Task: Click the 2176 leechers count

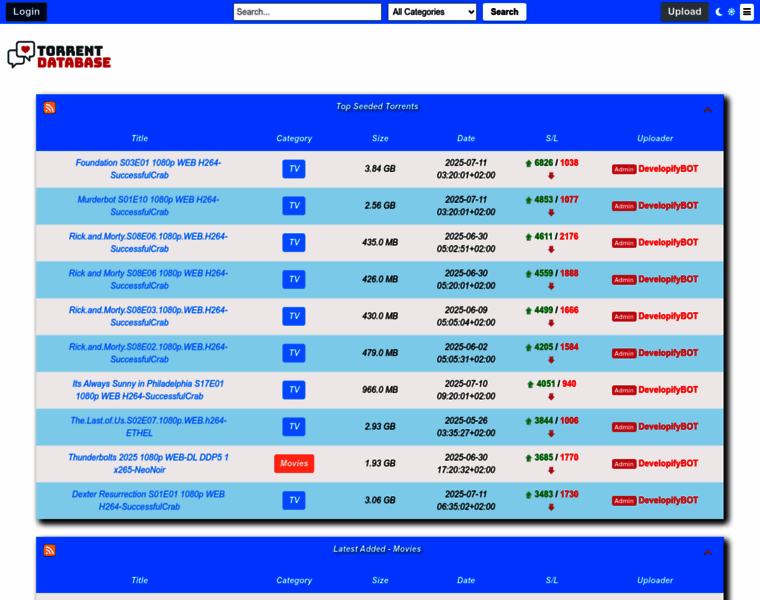Action: click(569, 237)
